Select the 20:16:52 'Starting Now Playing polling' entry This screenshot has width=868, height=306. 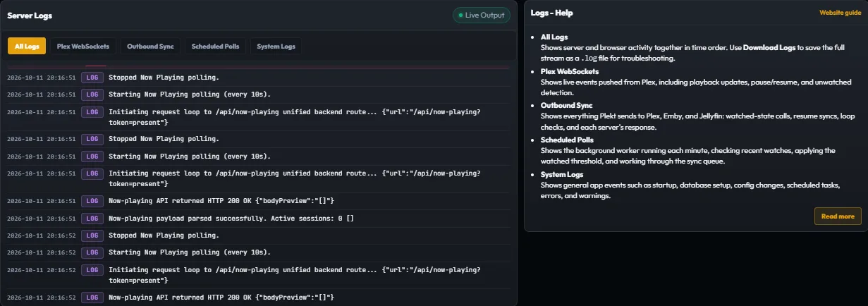tap(258, 252)
